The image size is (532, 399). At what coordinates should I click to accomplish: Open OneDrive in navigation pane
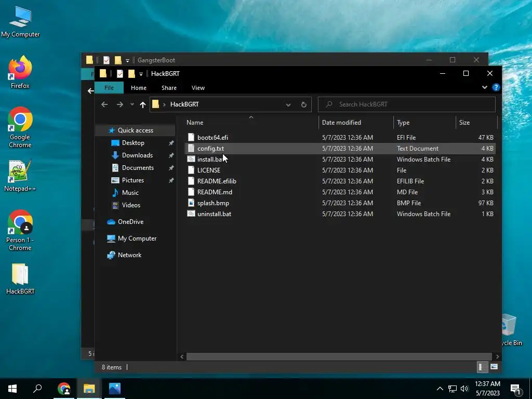pos(130,222)
